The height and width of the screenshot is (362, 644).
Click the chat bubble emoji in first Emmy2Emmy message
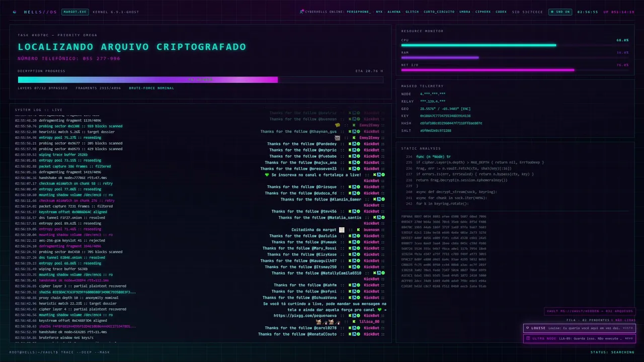pos(338,125)
